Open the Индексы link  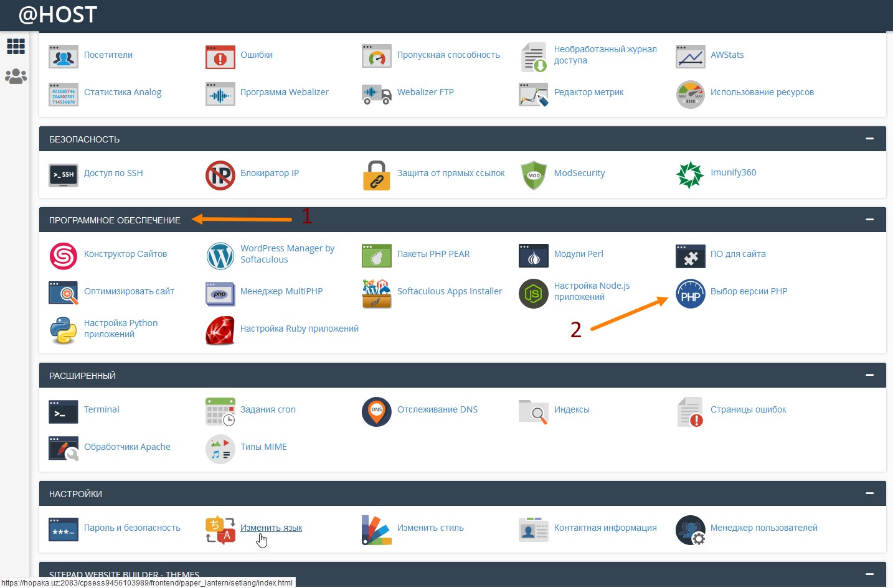tap(572, 409)
